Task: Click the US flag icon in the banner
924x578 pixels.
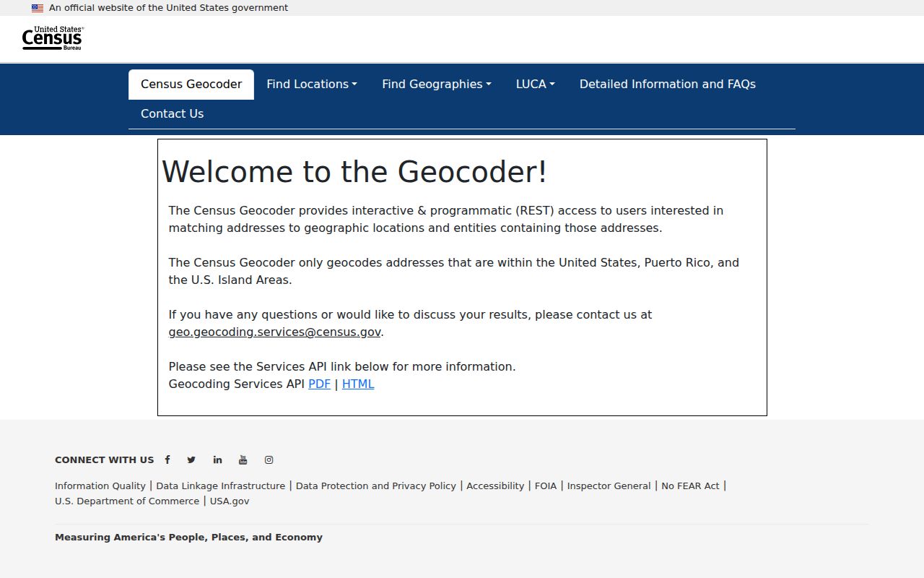Action: 38,8
